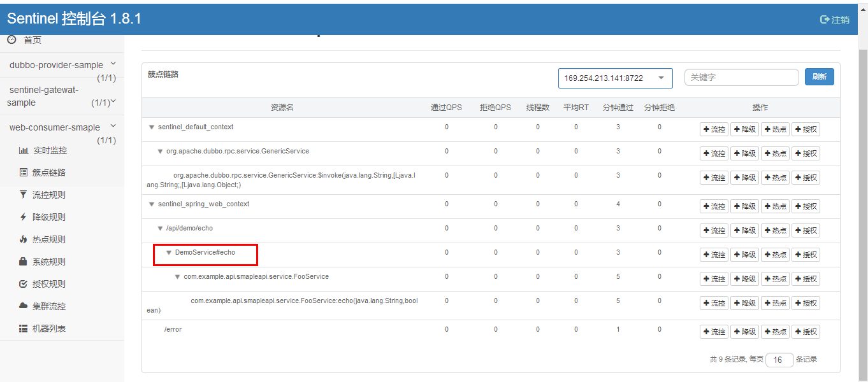868x382 pixels.
Task: Click the 集群流控 cloud icon
Action: pos(24,306)
